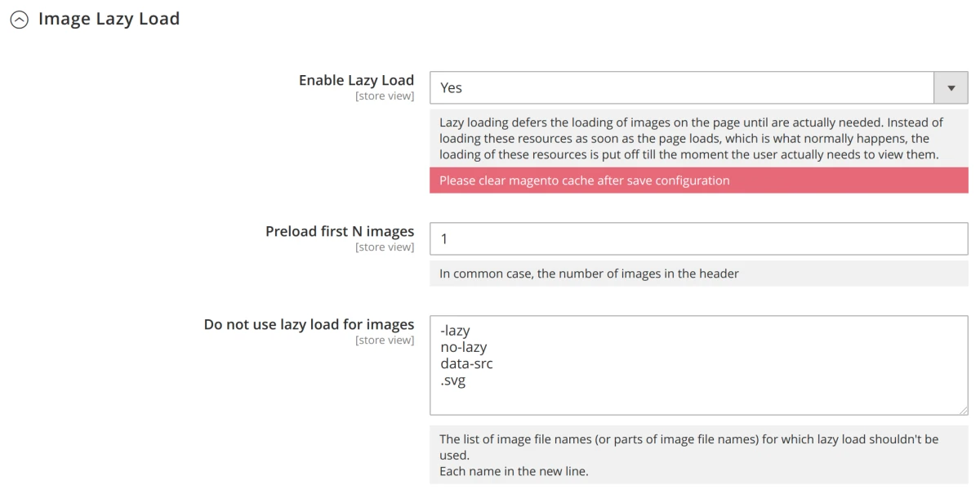The height and width of the screenshot is (494, 980).
Task: Click the Enable Lazy Load label
Action: (x=354, y=80)
